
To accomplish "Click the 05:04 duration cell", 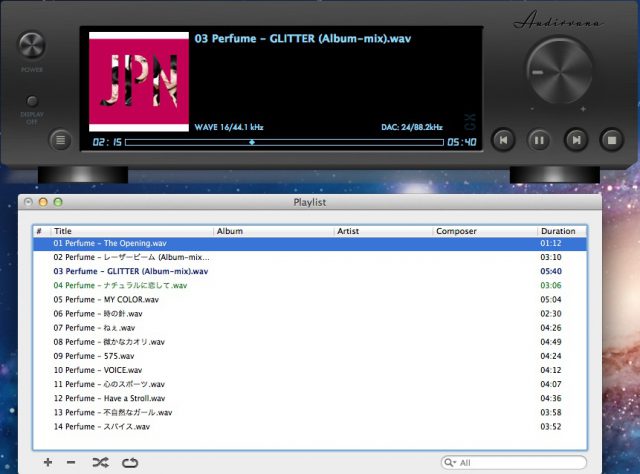I will tap(551, 300).
